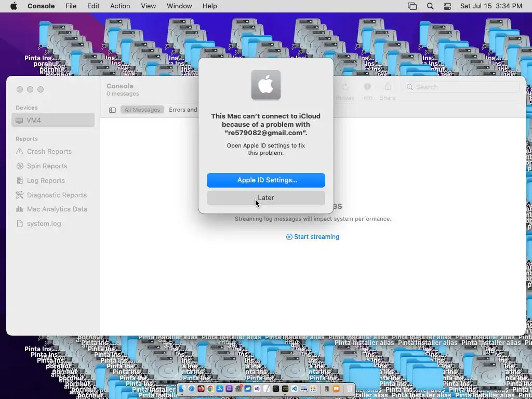Open the View menu
Viewport: 532px width, 399px height.
click(x=148, y=6)
